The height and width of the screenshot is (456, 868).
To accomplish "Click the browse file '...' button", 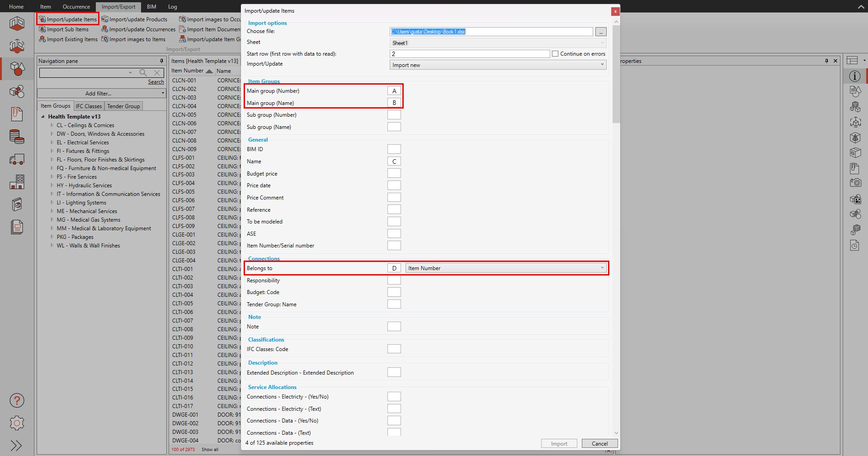I will [600, 32].
